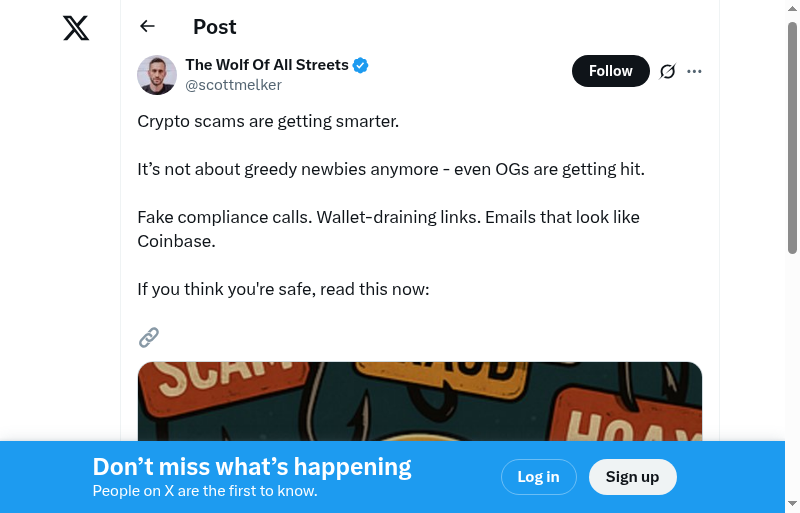Click the "Crypto scams are getting smarter" text
The height and width of the screenshot is (513, 800).
pyautogui.click(x=268, y=121)
